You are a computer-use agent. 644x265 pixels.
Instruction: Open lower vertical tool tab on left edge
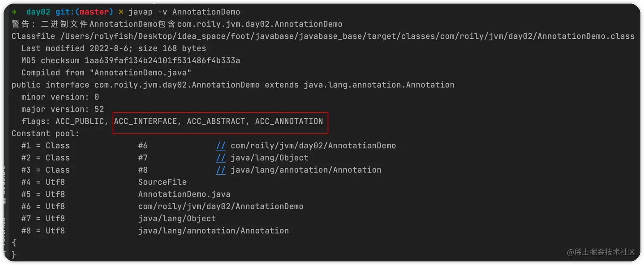(x=5, y=228)
